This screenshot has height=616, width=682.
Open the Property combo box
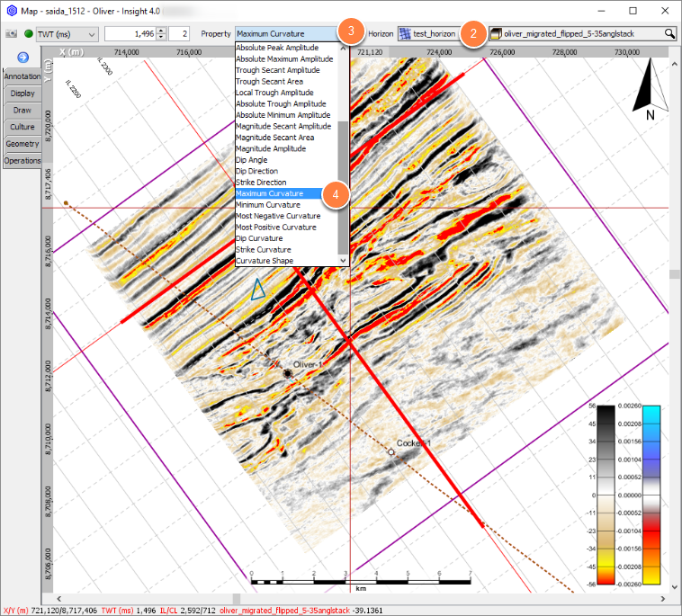tap(287, 33)
